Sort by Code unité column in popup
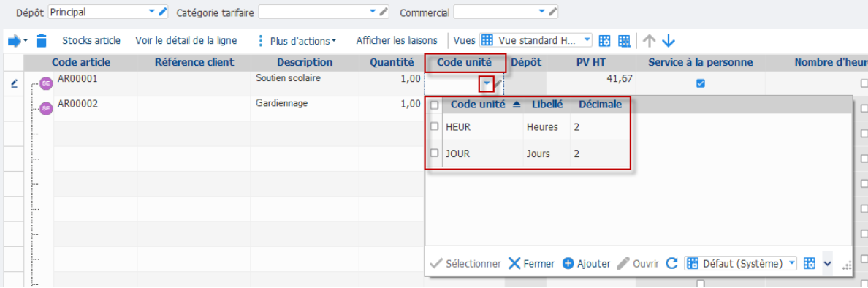This screenshot has width=868, height=288. point(477,104)
